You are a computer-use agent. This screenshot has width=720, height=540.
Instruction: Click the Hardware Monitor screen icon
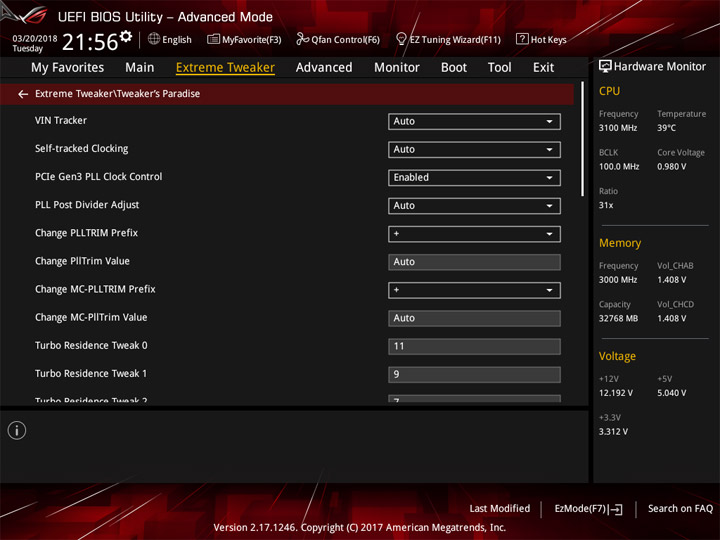[605, 66]
